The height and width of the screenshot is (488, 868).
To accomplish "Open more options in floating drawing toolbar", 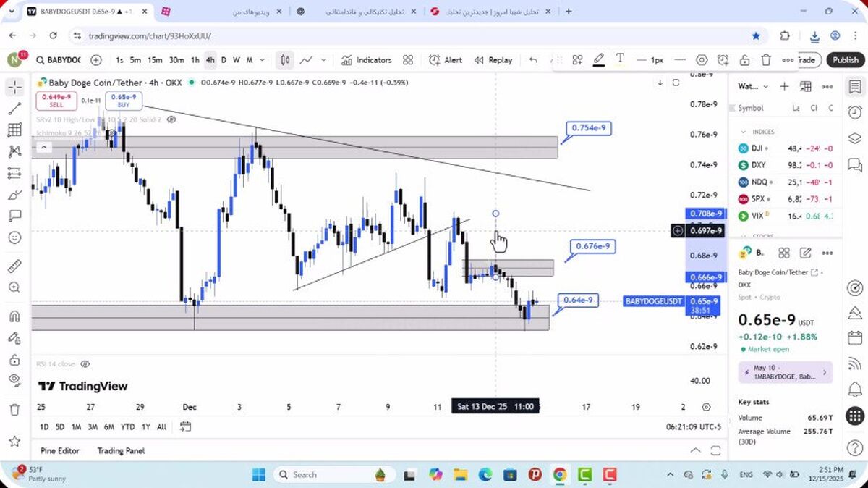I will pos(788,60).
